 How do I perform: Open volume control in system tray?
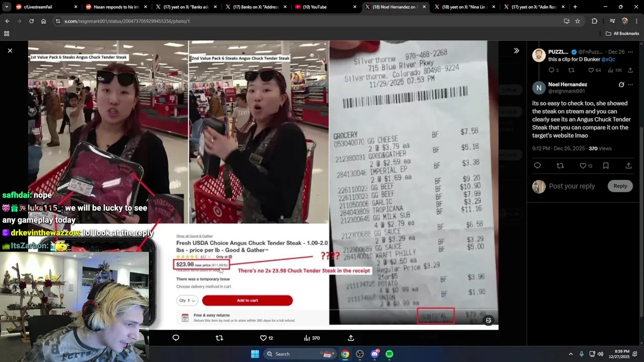click(600, 354)
